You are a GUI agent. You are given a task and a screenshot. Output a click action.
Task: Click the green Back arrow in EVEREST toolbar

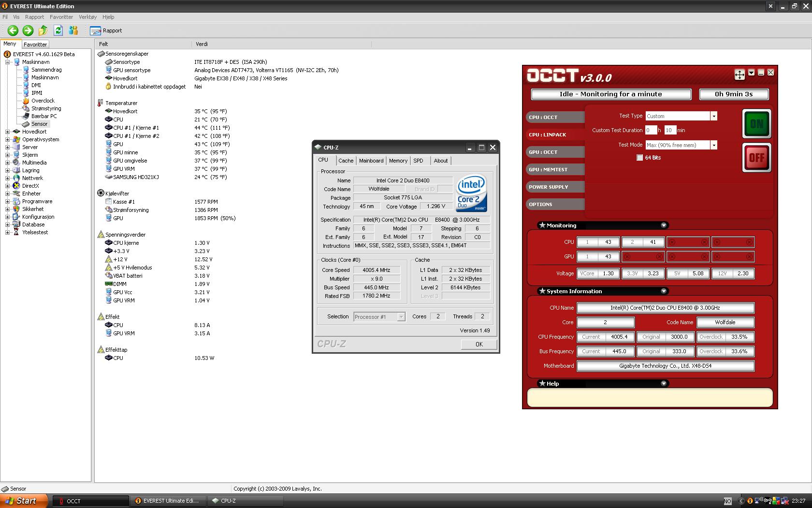[13, 30]
